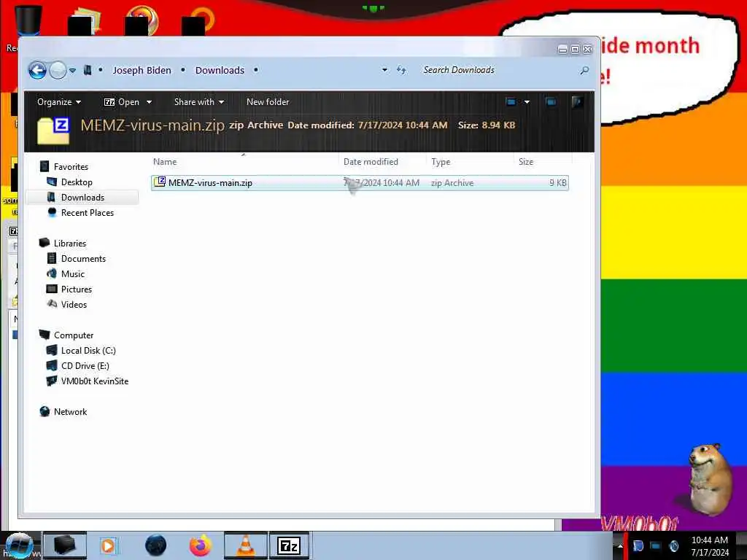The height and width of the screenshot is (560, 747).
Task: Open the Share with menu
Action: (x=199, y=102)
